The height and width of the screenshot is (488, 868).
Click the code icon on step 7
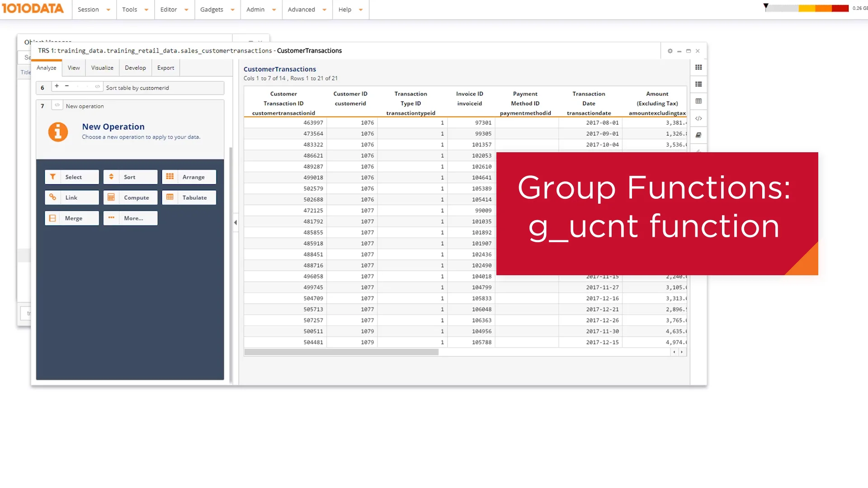point(57,105)
